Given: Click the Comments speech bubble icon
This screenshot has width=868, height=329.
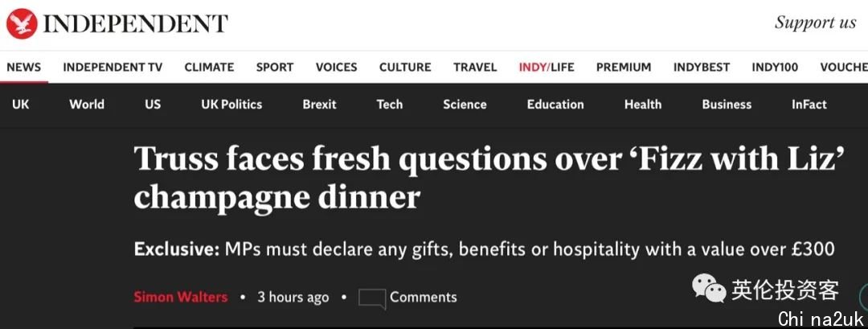Looking at the screenshot, I should [371, 298].
